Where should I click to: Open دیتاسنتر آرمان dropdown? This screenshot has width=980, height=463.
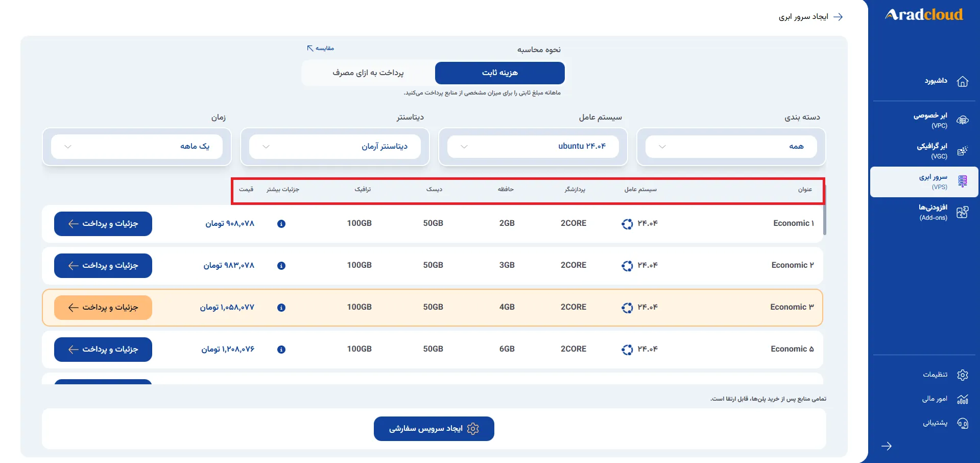tap(335, 147)
